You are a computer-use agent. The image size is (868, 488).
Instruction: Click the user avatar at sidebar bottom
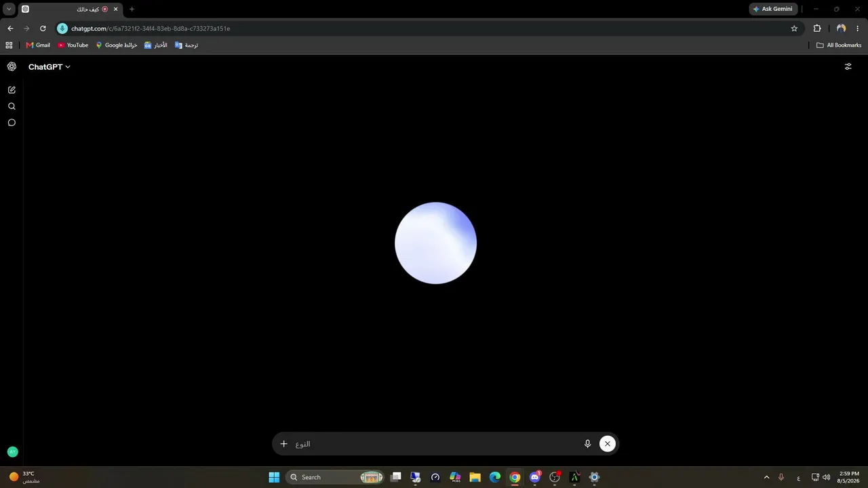tap(12, 451)
